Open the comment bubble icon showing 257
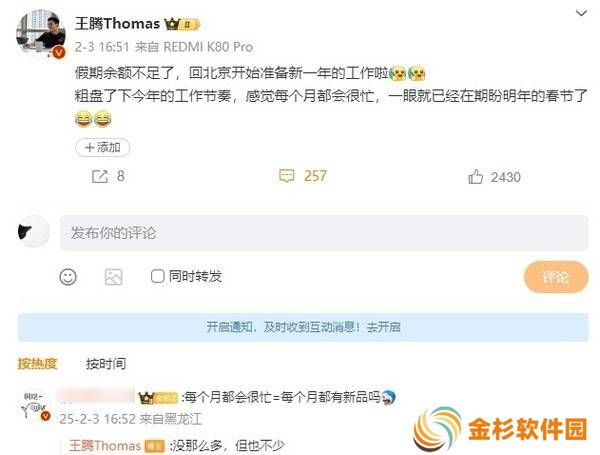The height and width of the screenshot is (455, 600). tap(287, 176)
